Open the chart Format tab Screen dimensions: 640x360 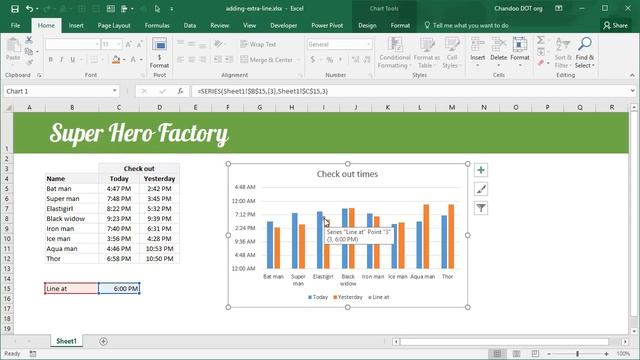(400, 25)
